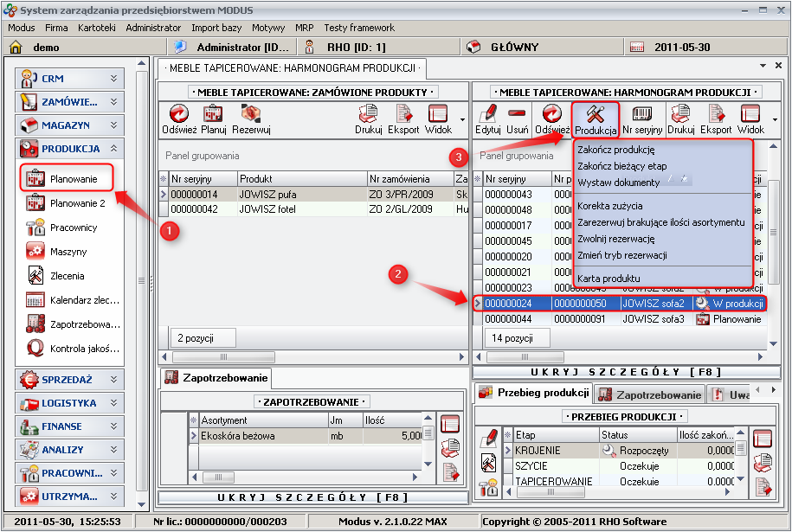Open Maszyny in the Produkcja sidebar
792x532 pixels.
[x=68, y=252]
